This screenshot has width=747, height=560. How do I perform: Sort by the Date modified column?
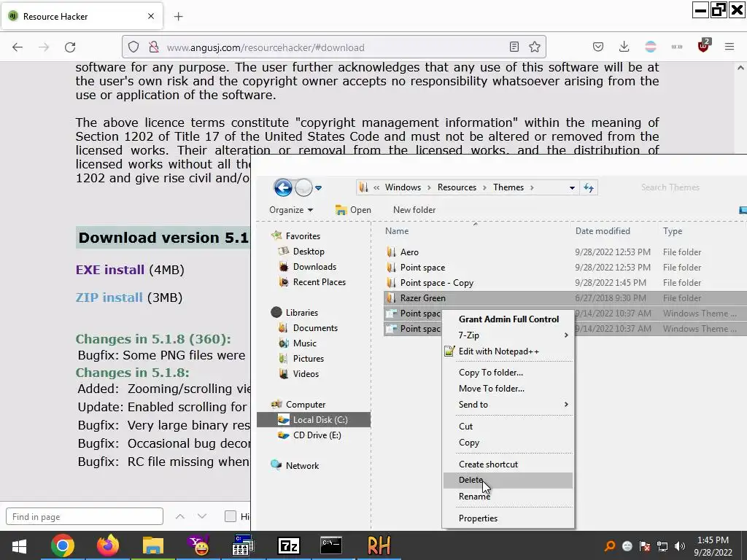(603, 231)
